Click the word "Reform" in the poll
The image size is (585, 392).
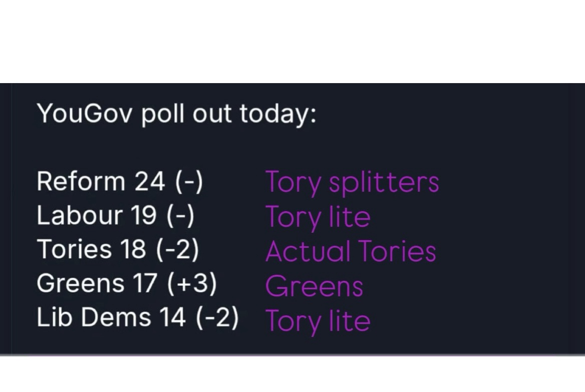click(x=80, y=181)
